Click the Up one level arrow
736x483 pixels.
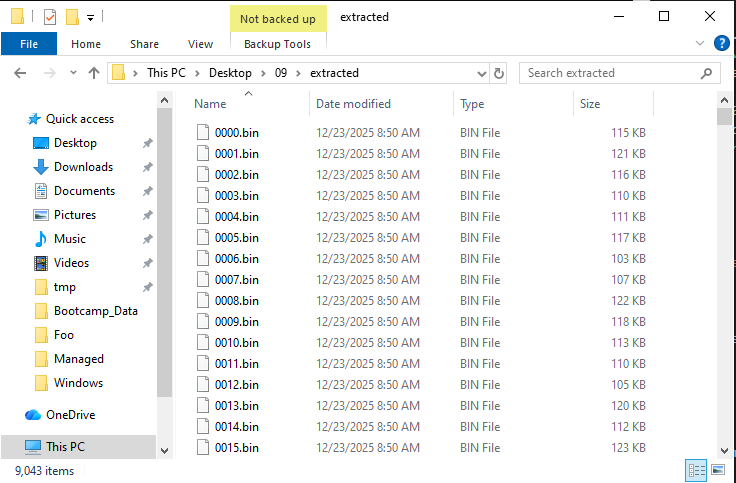(95, 73)
